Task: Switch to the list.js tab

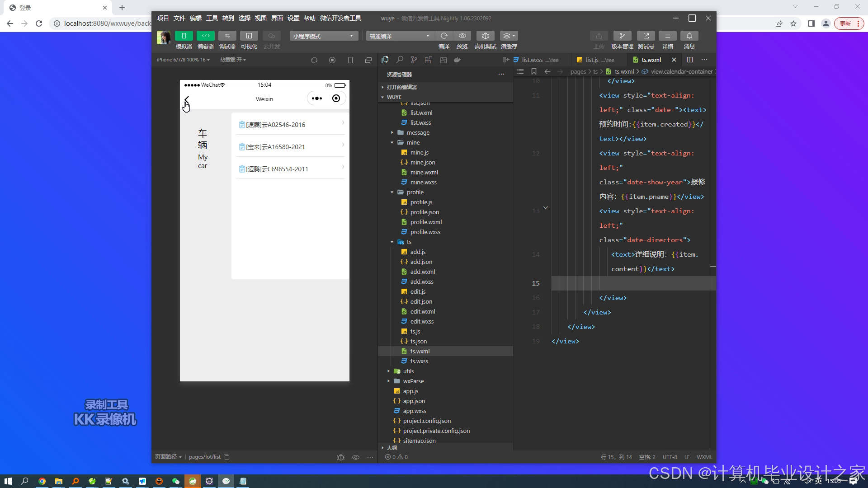Action: point(592,60)
